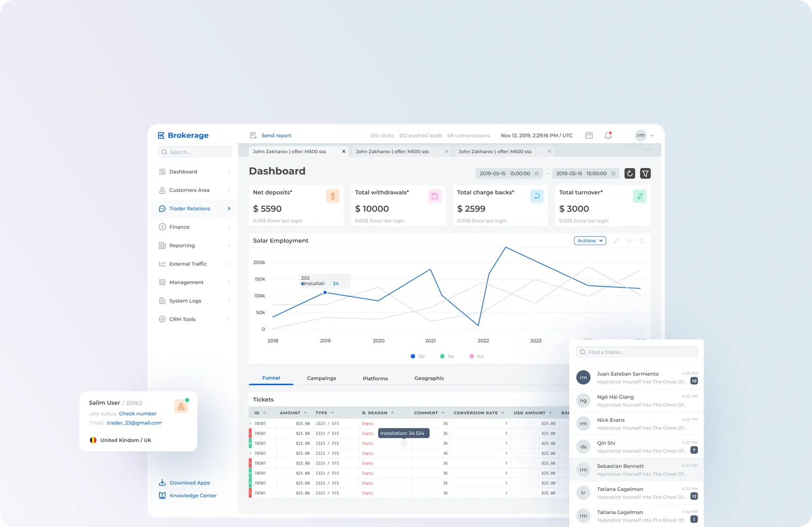Viewport: 812px width, 527px height.
Task: Switch to the Platforms tab
Action: coord(375,378)
